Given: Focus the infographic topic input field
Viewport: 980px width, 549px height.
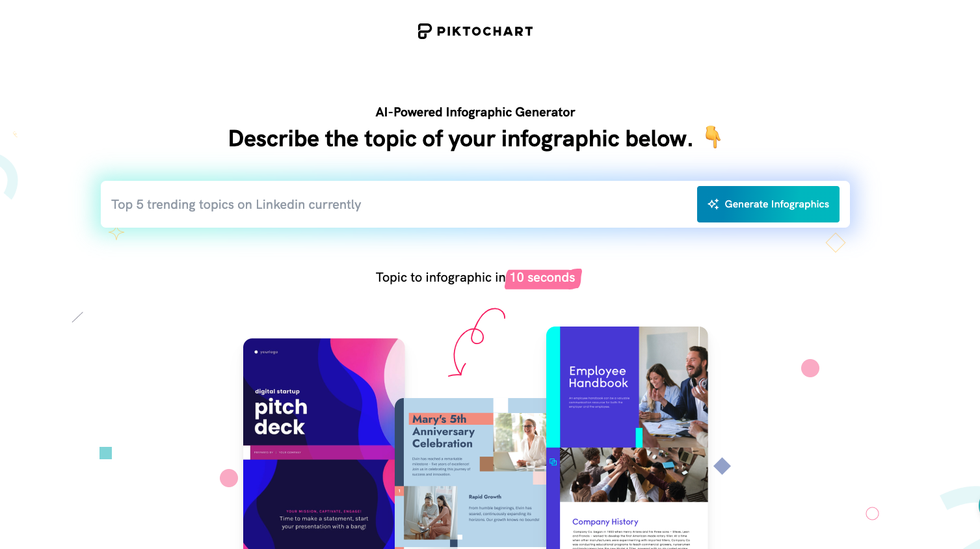Looking at the screenshot, I should 399,204.
